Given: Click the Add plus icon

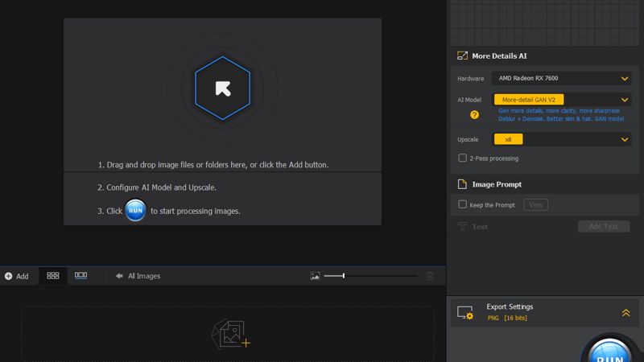Looking at the screenshot, I should click(x=8, y=276).
